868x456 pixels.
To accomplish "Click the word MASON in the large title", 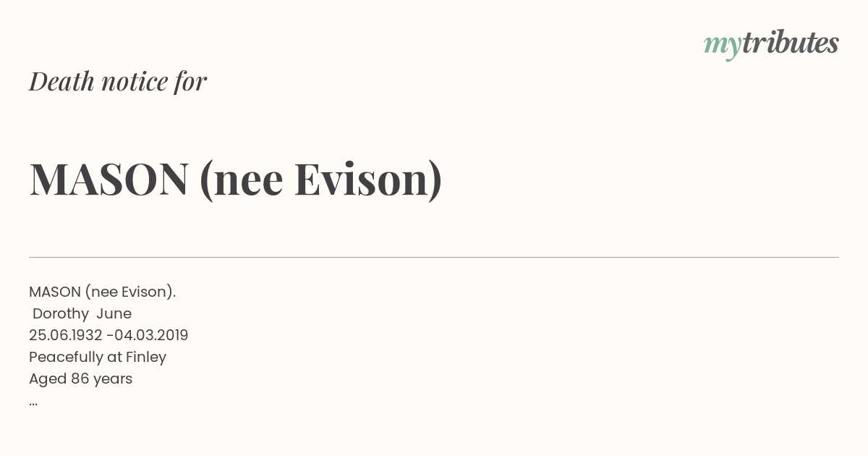I will pos(109,179).
